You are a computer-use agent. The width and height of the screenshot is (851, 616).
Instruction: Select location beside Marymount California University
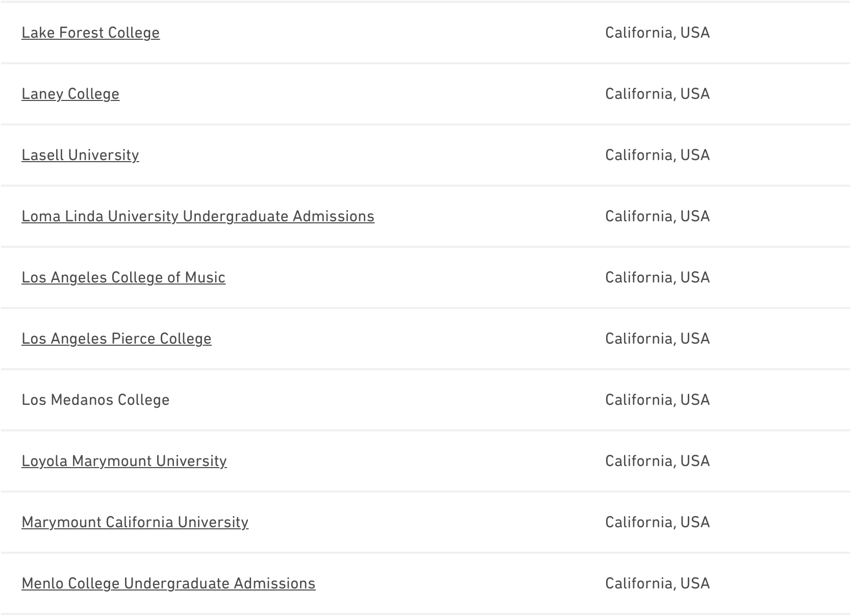click(x=657, y=522)
